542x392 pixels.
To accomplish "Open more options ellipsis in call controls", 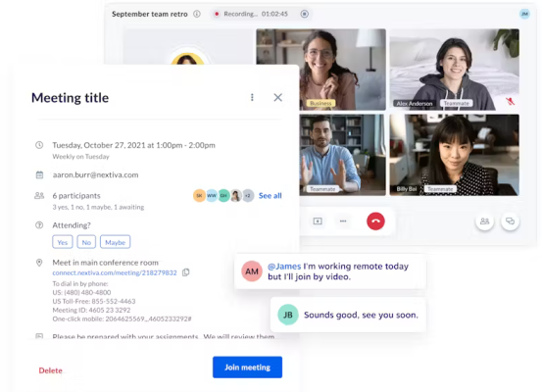I will point(343,221).
